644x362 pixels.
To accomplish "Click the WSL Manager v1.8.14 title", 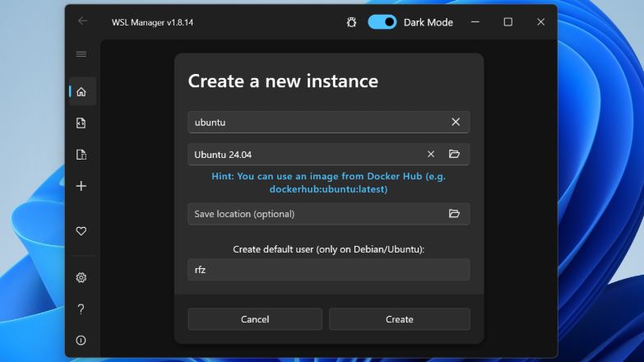I will click(152, 22).
